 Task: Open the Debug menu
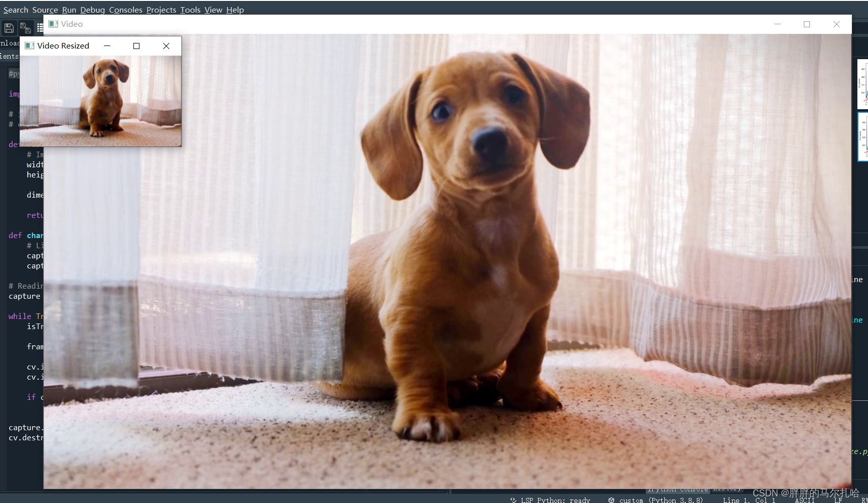point(92,10)
